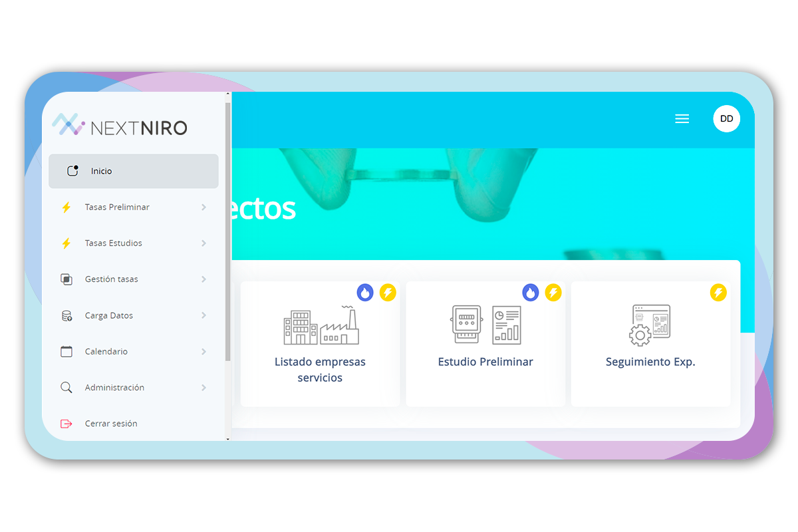Click the sidebar vertical scrollbar
This screenshot has width=798, height=532.
coord(228,231)
